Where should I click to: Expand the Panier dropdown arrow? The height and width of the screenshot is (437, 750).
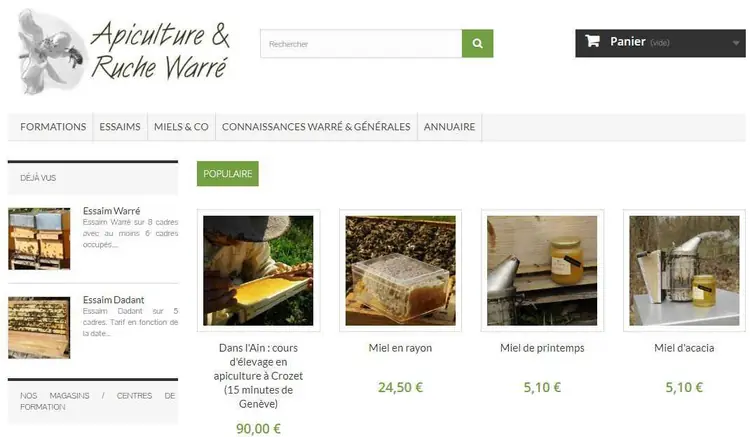[x=736, y=43]
